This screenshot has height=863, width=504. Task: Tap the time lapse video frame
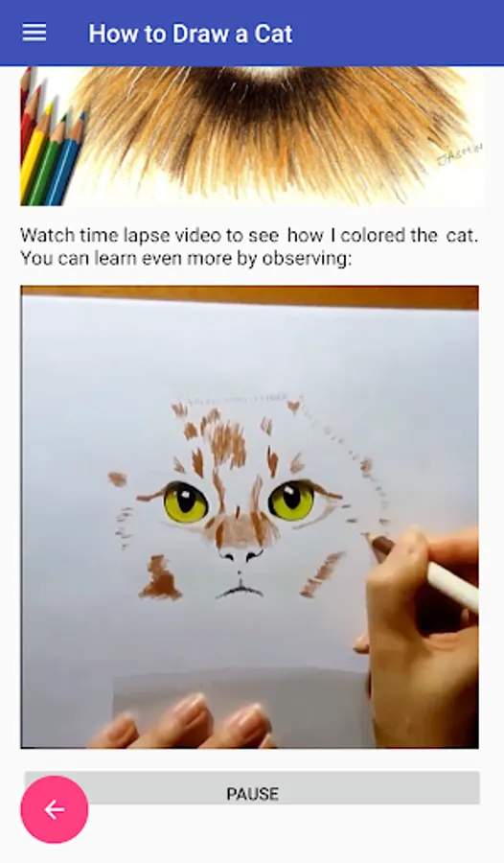click(250, 517)
